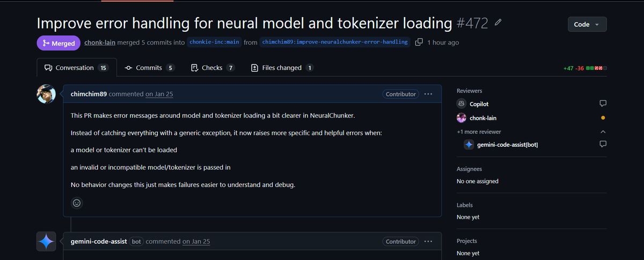Click the gemini-code-assist[bot] reviewer avatar icon

click(x=469, y=145)
